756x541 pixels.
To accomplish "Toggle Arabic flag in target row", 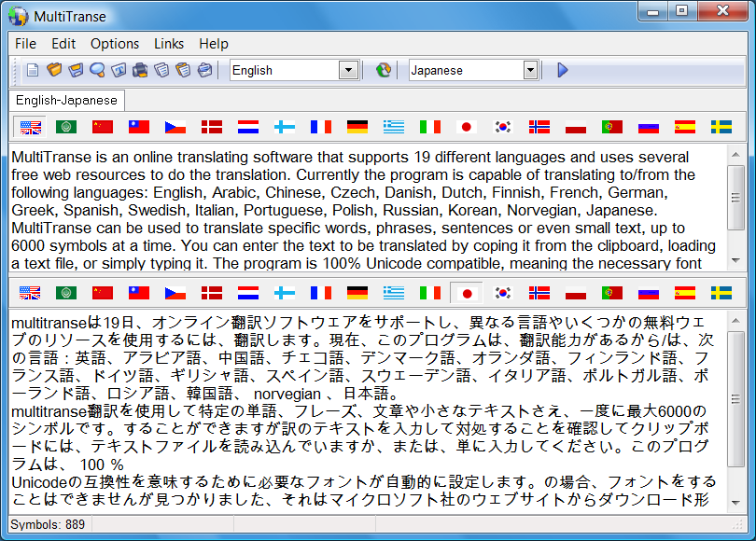I will tap(66, 293).
